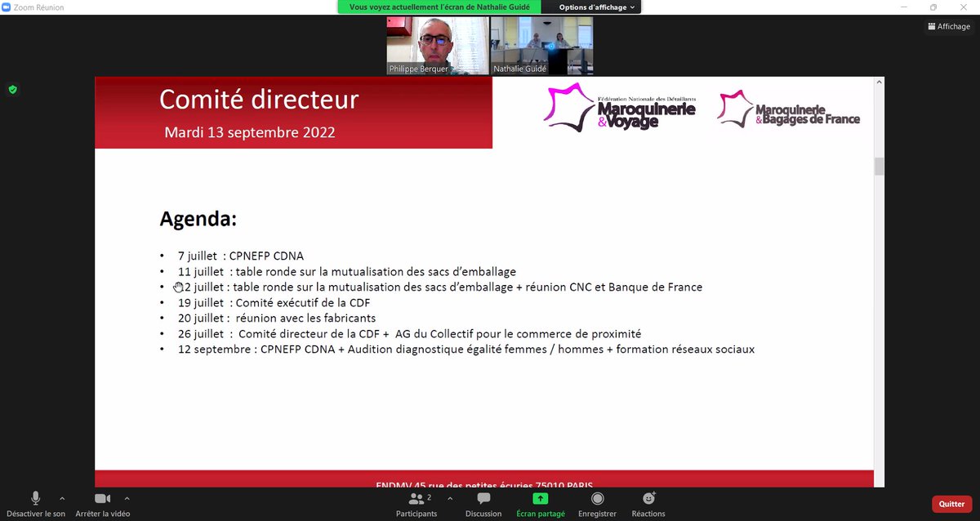Minimize the Zoom meeting window
The image size is (980, 521).
click(905, 7)
